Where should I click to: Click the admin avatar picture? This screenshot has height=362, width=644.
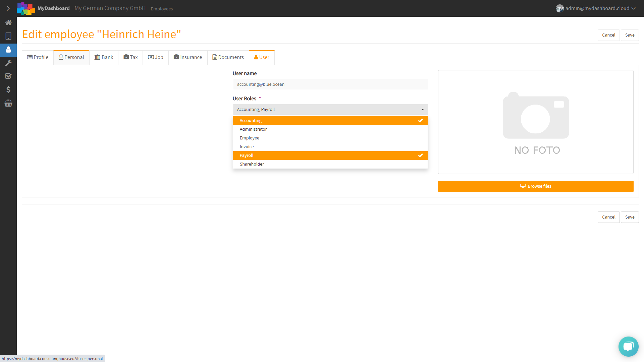559,8
